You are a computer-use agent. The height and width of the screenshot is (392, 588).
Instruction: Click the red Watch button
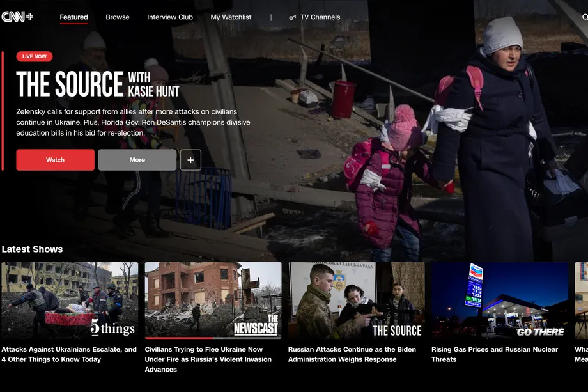point(55,160)
